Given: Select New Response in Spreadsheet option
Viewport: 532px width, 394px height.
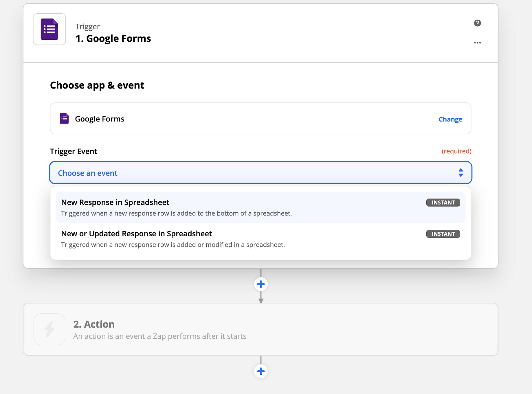Looking at the screenshot, I should pos(261,207).
